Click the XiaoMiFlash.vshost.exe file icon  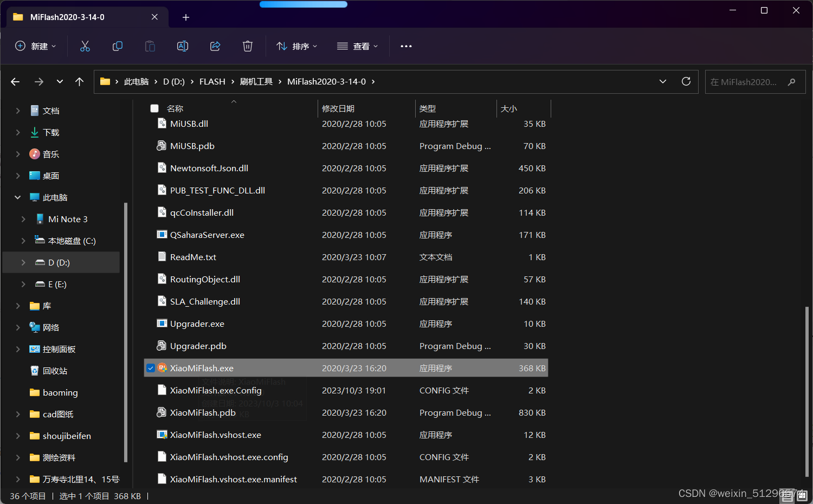(x=162, y=435)
